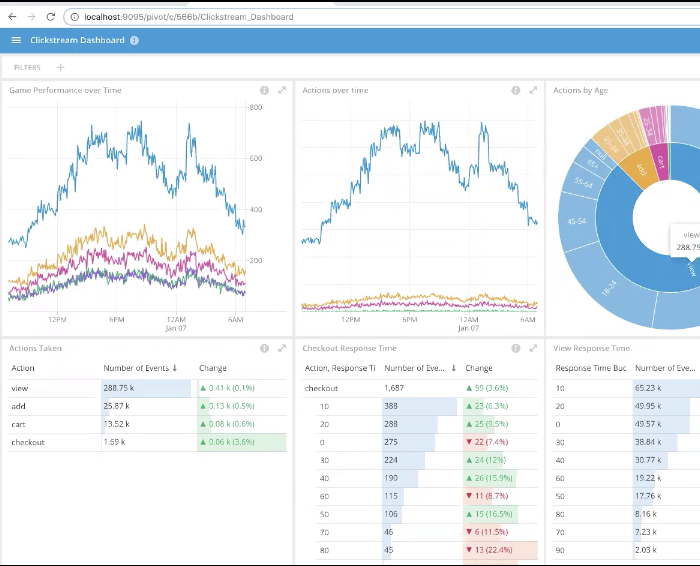Show info for the Actions over time panel
Image resolution: width=700 pixels, height=566 pixels.
(516, 90)
